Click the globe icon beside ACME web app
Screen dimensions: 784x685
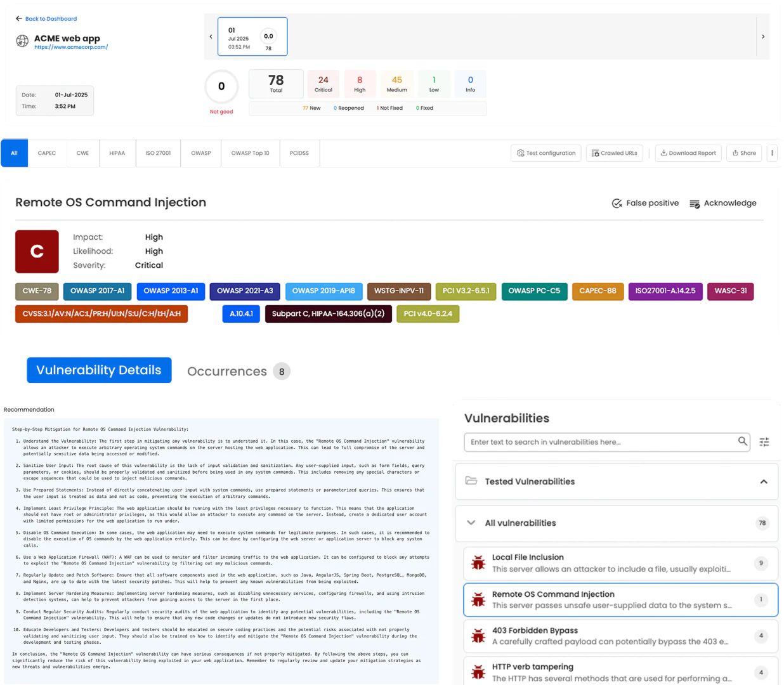pyautogui.click(x=22, y=41)
